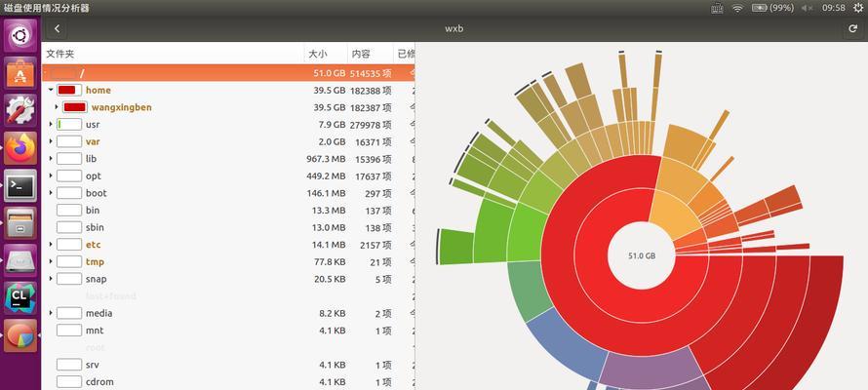
Task: Collapse the home folder tree arrow
Action: (51, 90)
